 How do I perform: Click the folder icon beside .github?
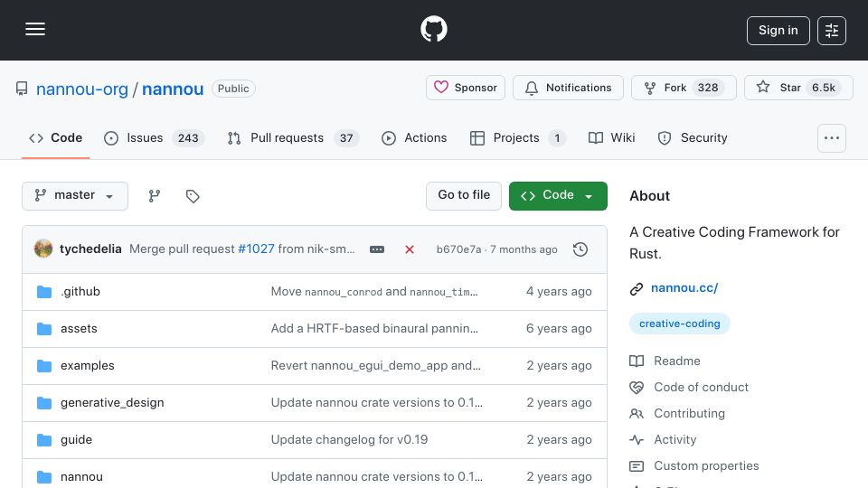point(44,292)
